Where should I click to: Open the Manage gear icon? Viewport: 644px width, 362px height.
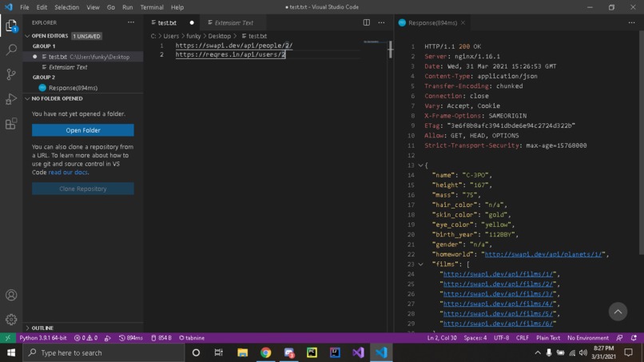11,320
